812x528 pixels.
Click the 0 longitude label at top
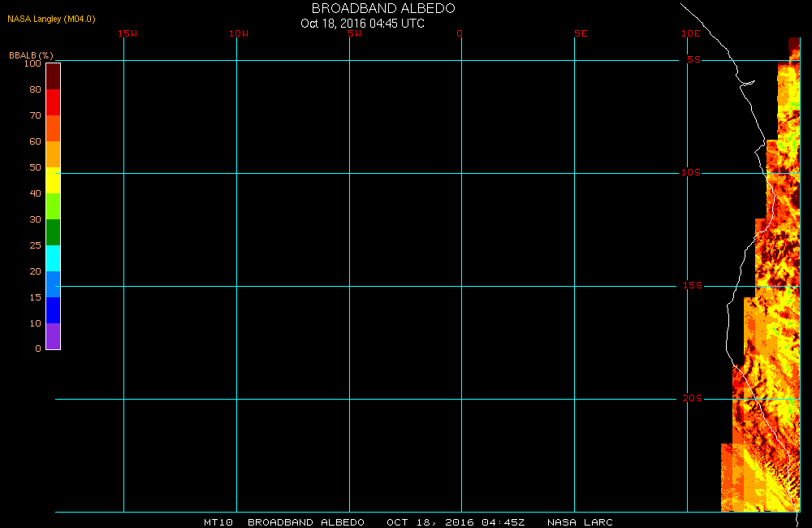click(460, 33)
